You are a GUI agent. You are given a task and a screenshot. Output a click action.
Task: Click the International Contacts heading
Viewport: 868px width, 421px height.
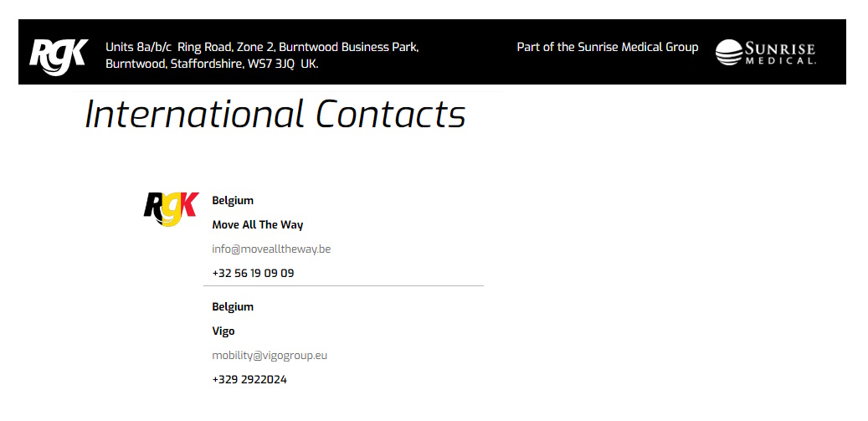pos(275,115)
